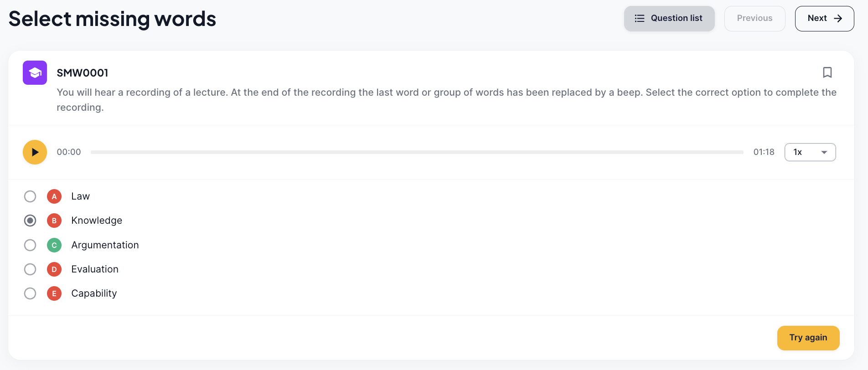Click the Knowledge option label

[x=97, y=221]
